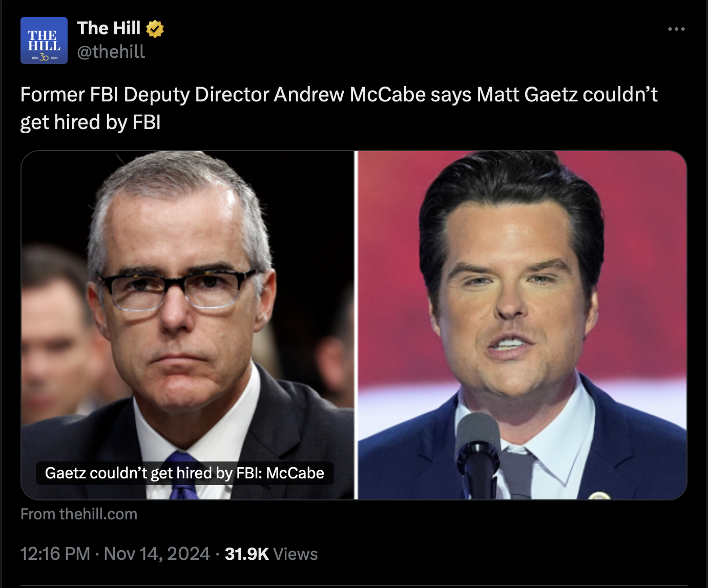The width and height of the screenshot is (708, 588).
Task: Click the tweet text "get hired by FBI"
Action: (x=91, y=122)
